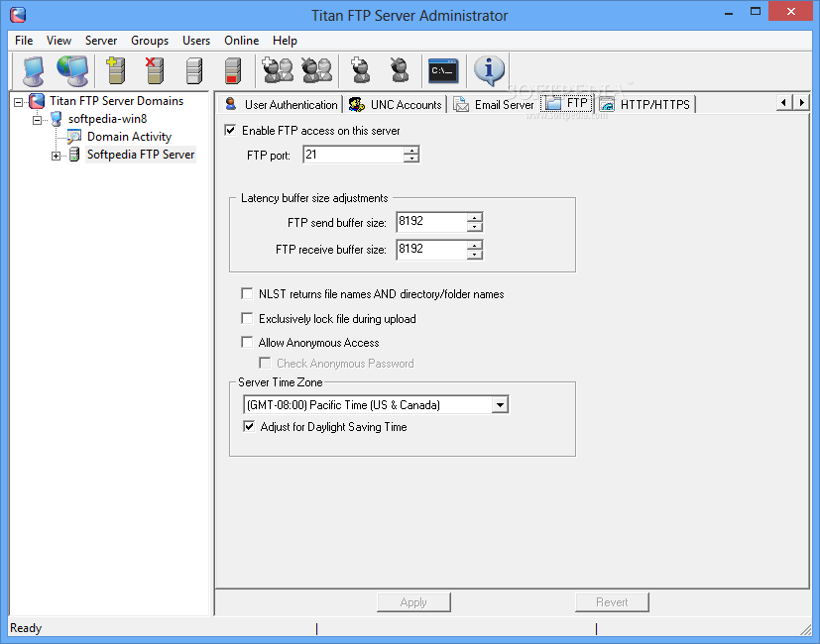Image resolution: width=820 pixels, height=644 pixels.
Task: Open the Online menu
Action: coord(241,41)
